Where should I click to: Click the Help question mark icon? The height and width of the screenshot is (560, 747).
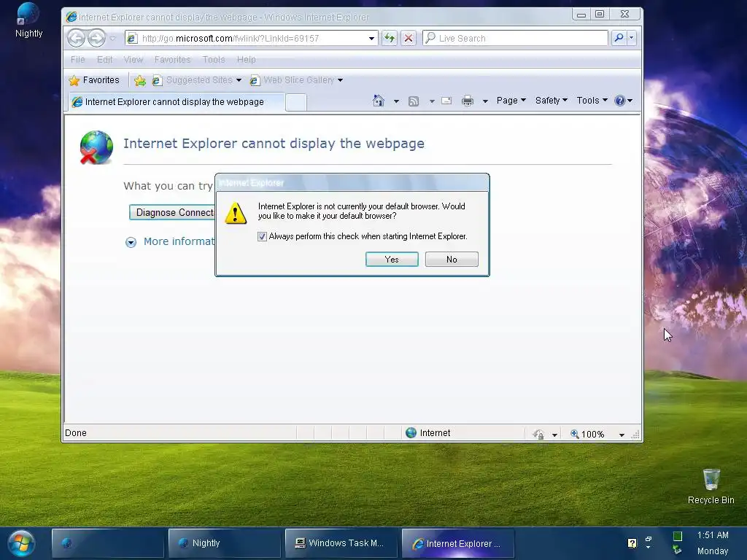620,101
